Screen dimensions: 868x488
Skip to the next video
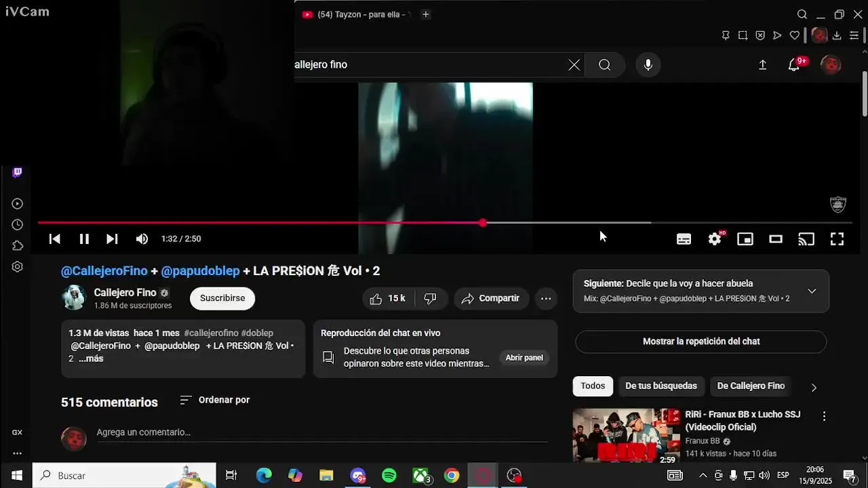pos(112,239)
